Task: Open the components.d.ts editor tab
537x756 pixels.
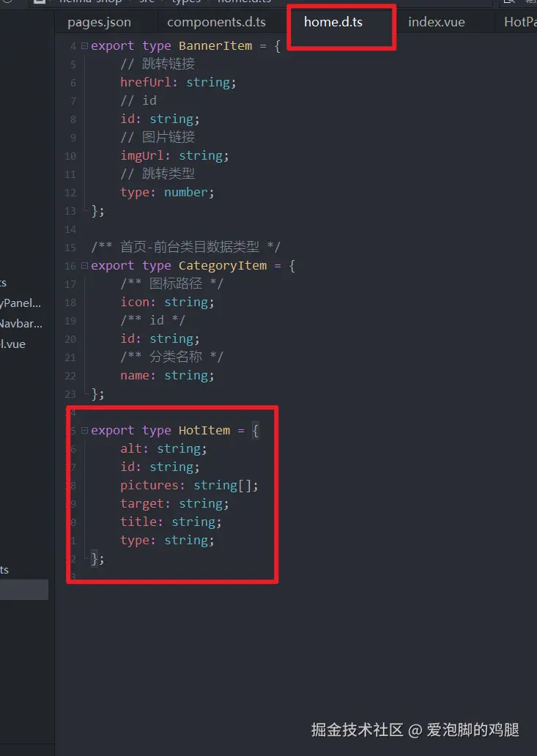Action: 216,22
